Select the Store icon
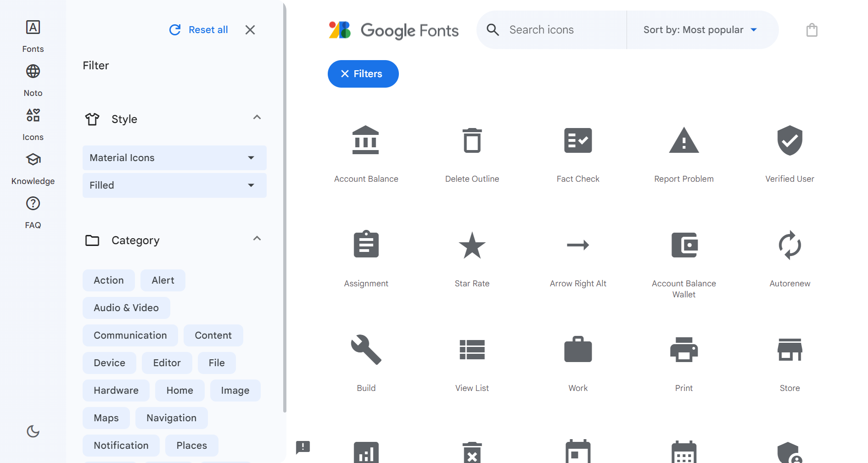The width and height of the screenshot is (868, 463). tap(790, 350)
